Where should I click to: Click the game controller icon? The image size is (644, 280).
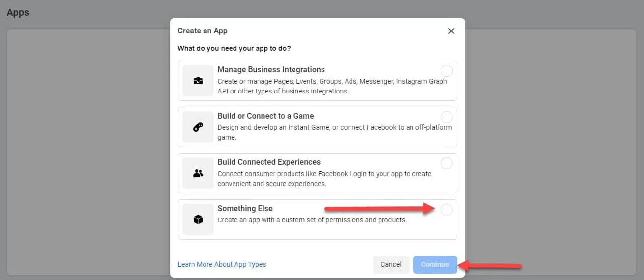(x=198, y=127)
